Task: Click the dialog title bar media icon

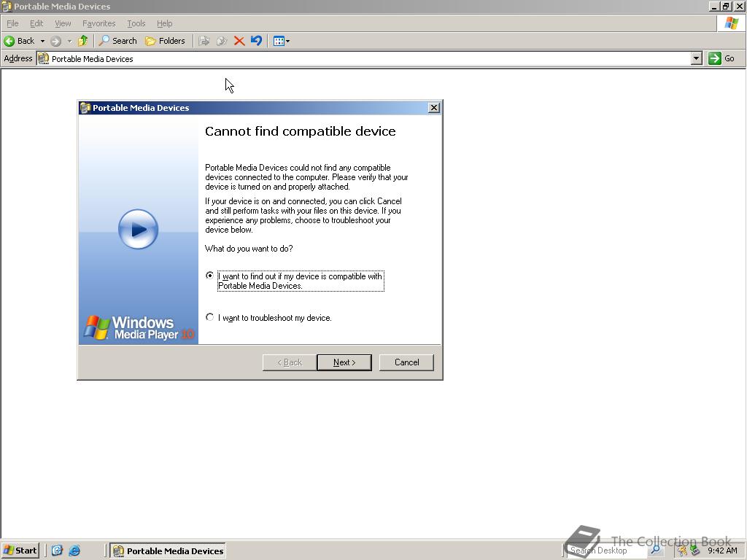Action: pyautogui.click(x=86, y=108)
